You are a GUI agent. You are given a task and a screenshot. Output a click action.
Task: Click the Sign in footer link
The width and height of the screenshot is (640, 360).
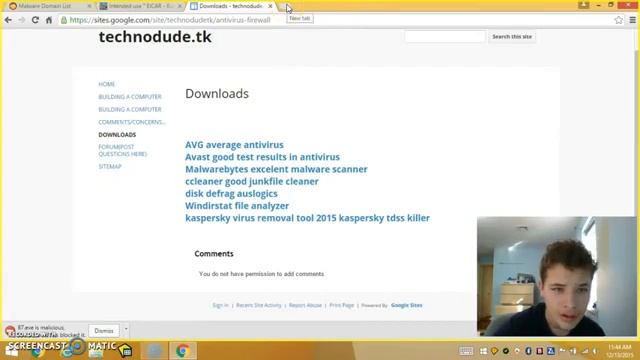tap(220, 305)
